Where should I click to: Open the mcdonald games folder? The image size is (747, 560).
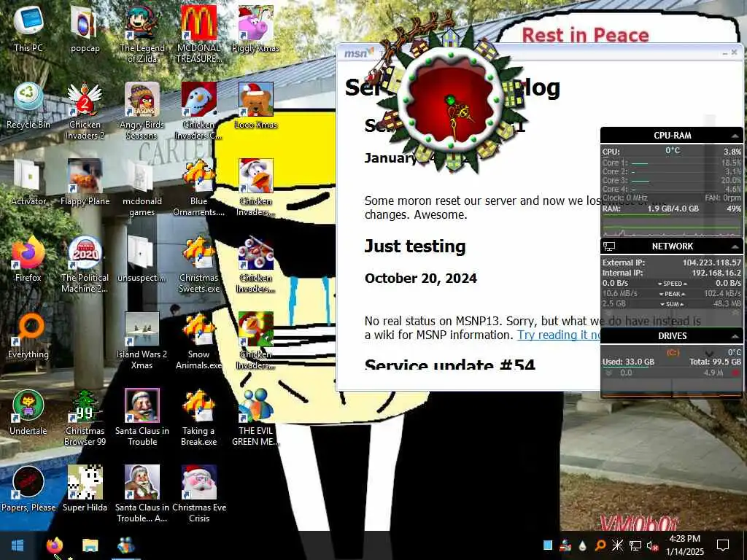pyautogui.click(x=142, y=187)
